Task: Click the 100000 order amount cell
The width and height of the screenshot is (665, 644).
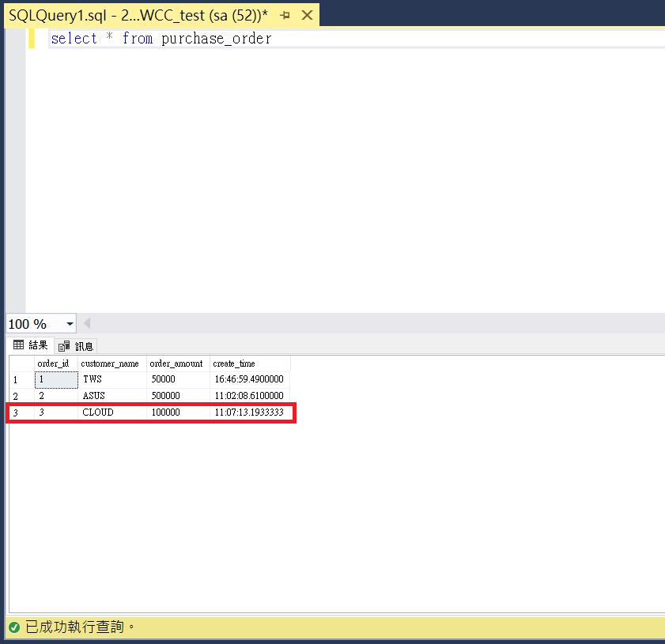Action: pyautogui.click(x=178, y=412)
